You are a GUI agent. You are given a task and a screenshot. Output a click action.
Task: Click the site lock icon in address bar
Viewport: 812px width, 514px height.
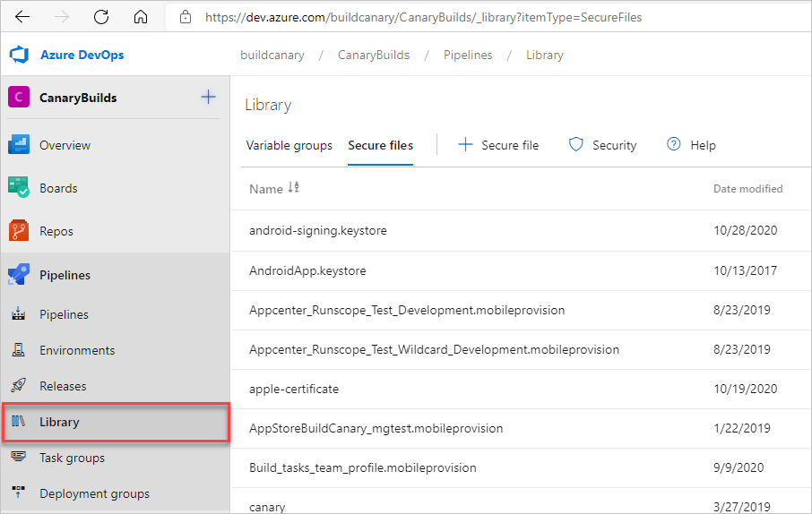click(x=185, y=18)
